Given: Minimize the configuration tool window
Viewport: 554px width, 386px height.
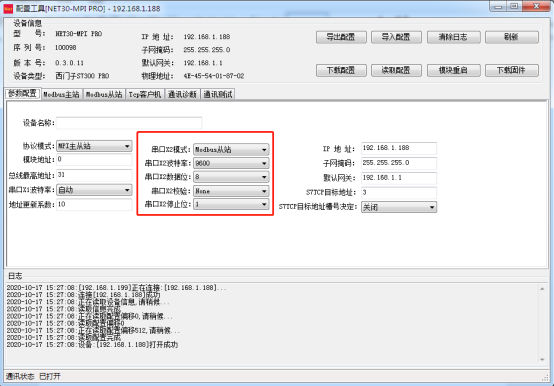Looking at the screenshot, I should coord(498,7).
